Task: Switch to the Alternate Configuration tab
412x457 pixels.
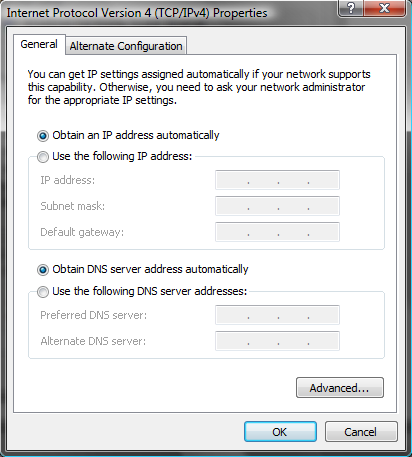Action: pyautogui.click(x=126, y=46)
